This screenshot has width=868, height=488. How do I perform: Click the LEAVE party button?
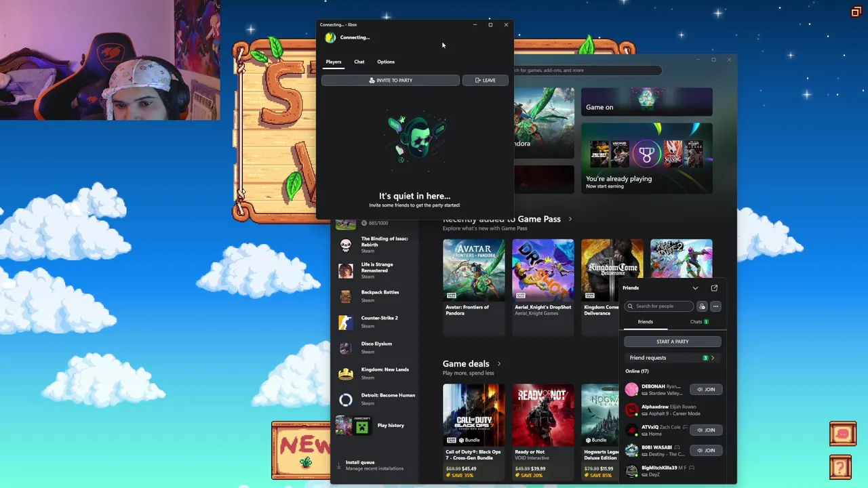[485, 81]
